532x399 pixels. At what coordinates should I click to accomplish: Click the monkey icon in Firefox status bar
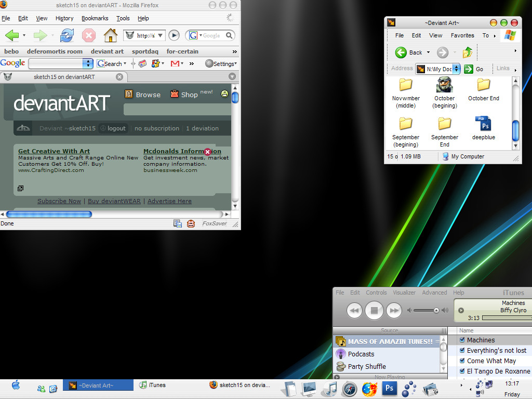[x=191, y=223]
